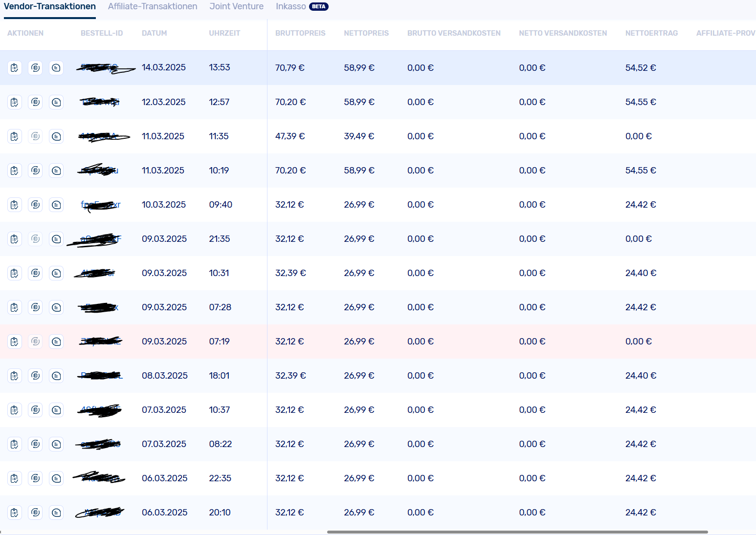Open comment icon in the 21:35 row
Viewport: 756px width, 535px height.
56,239
